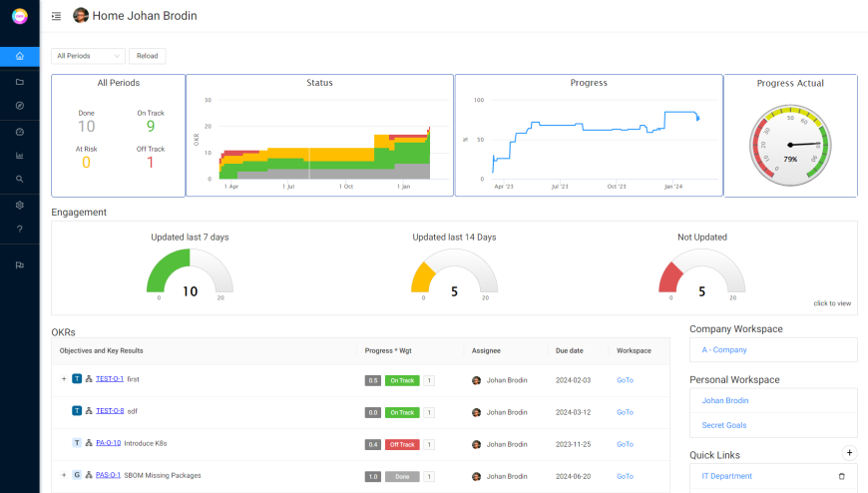Open settings via the sidebar gear icon
This screenshot has height=493, width=868.
click(x=20, y=205)
